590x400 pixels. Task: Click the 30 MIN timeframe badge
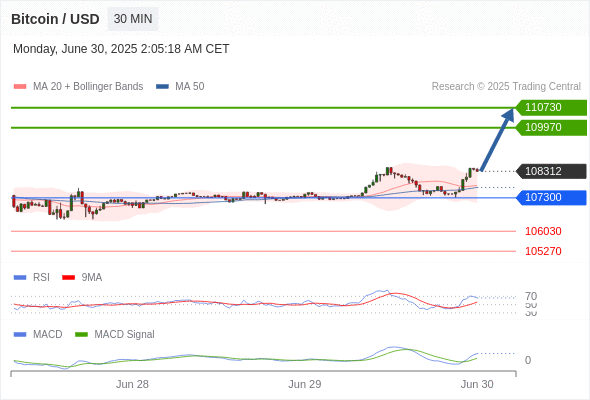[x=133, y=19]
